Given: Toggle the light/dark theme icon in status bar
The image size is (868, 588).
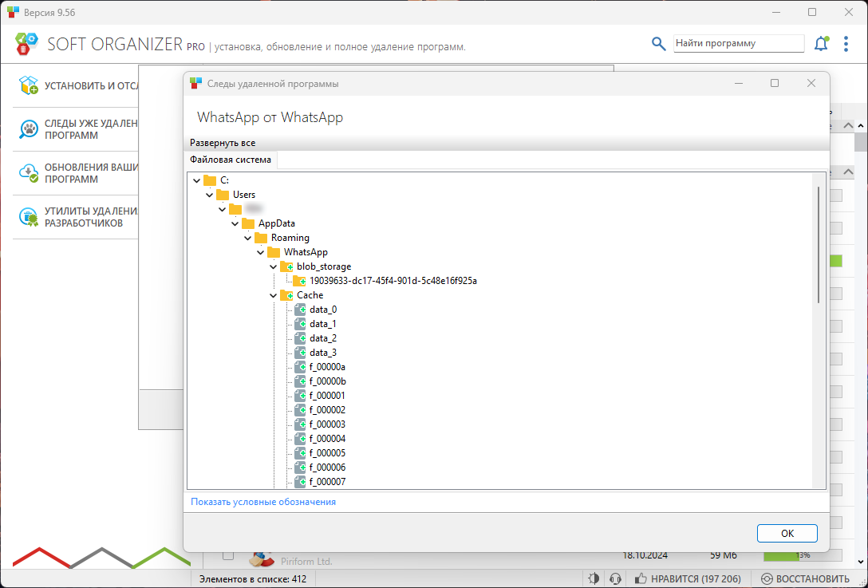Looking at the screenshot, I should [594, 578].
